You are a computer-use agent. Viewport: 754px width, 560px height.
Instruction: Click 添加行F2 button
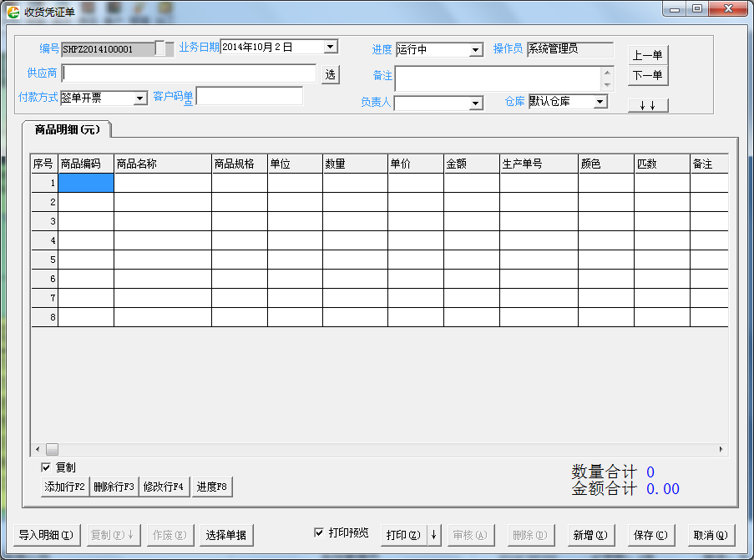click(x=65, y=487)
